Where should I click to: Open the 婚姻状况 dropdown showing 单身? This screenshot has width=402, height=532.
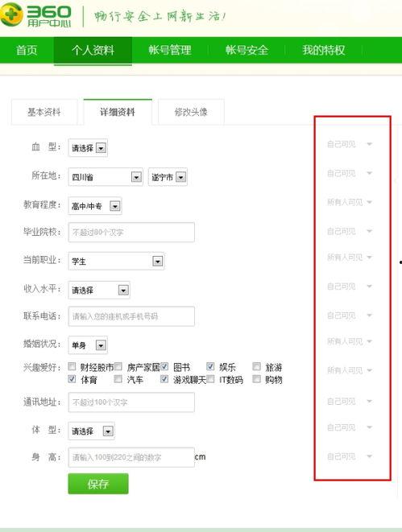point(88,345)
